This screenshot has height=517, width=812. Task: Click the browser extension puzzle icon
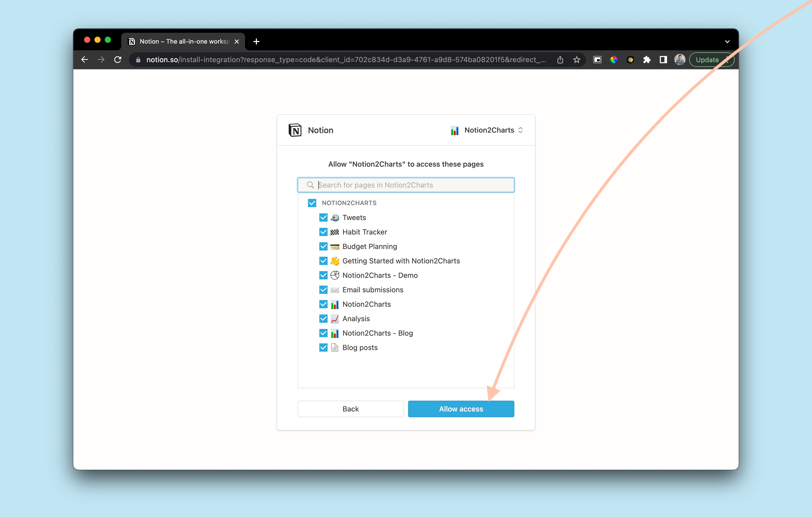[x=647, y=59]
